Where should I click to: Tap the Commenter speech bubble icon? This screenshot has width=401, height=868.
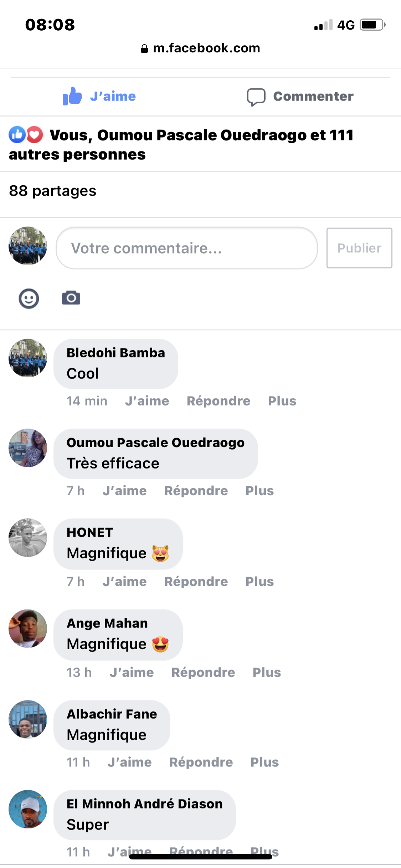(256, 97)
